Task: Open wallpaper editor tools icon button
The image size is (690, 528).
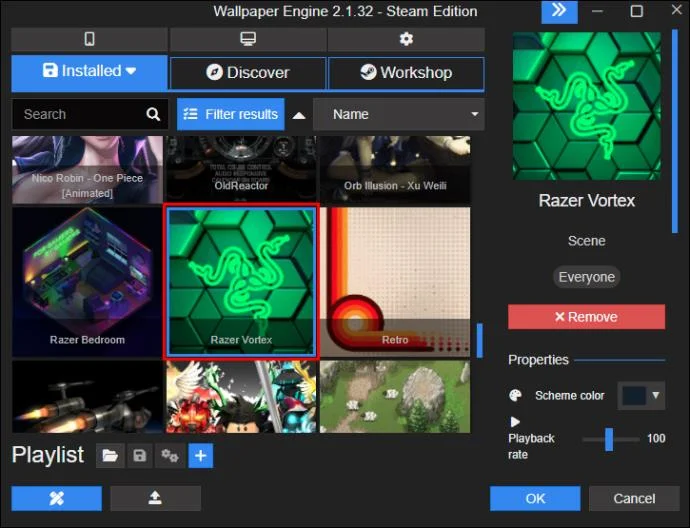Action: point(57,499)
